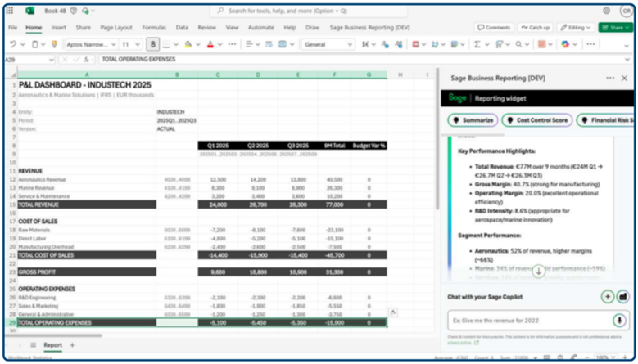
Task: Open the Sage panel more options ellipsis
Action: [610, 78]
